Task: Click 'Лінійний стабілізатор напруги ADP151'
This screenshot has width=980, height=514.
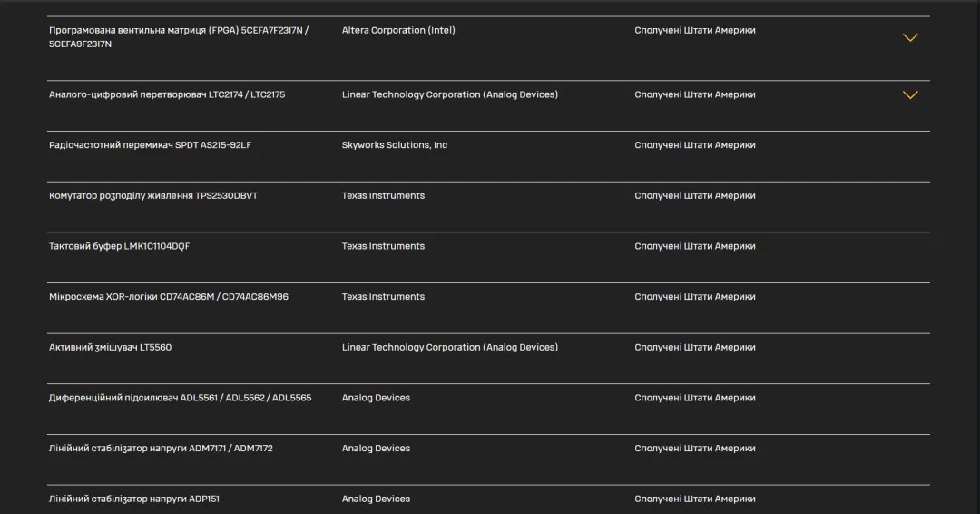Action: coord(133,499)
